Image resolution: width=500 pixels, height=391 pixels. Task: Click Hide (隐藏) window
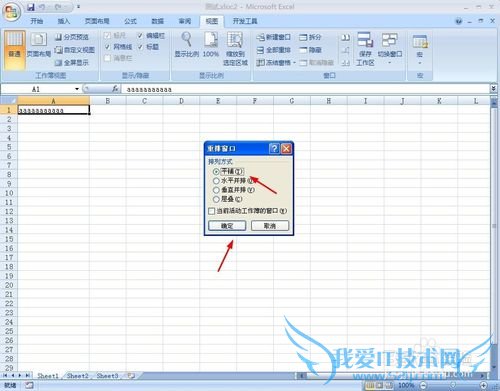pyautogui.click(x=310, y=50)
